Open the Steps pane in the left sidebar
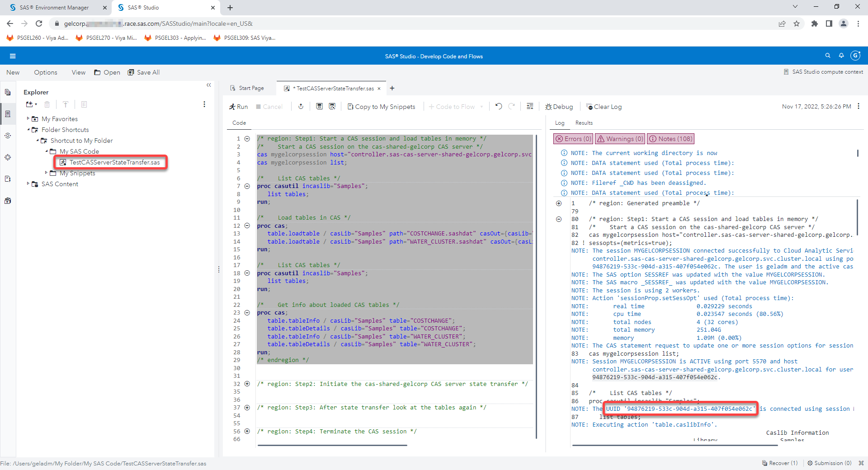The image size is (868, 470). tap(8, 136)
